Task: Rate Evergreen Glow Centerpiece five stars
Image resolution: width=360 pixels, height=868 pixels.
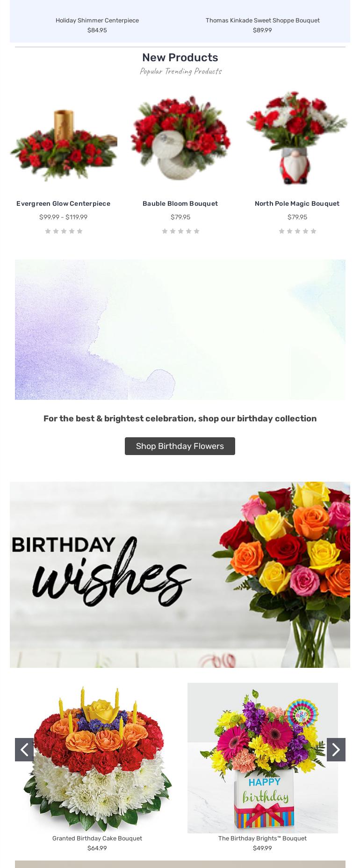Action: (79, 231)
